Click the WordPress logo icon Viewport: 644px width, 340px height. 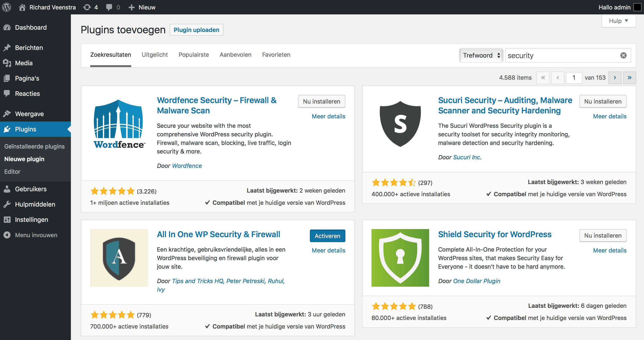pyautogui.click(x=7, y=7)
